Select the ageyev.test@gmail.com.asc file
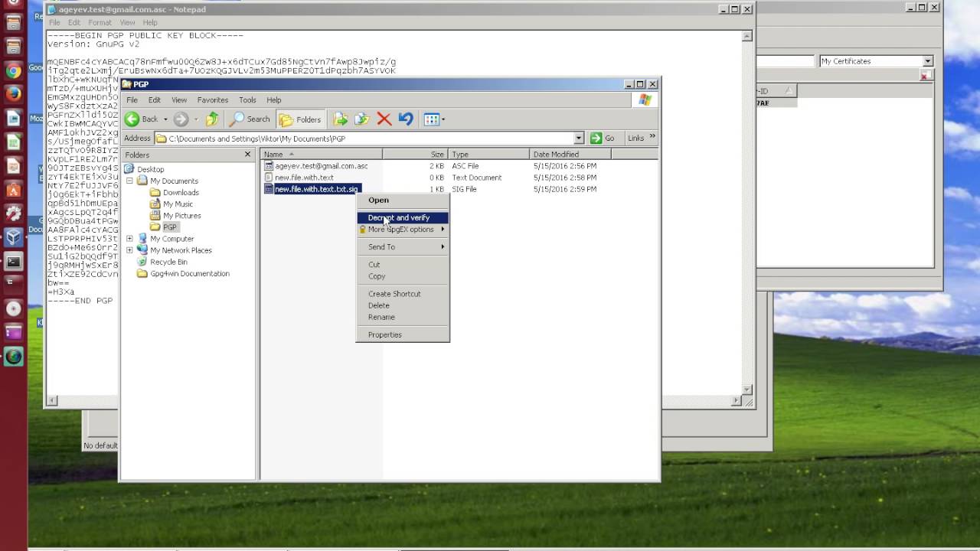The image size is (980, 551). coord(321,166)
